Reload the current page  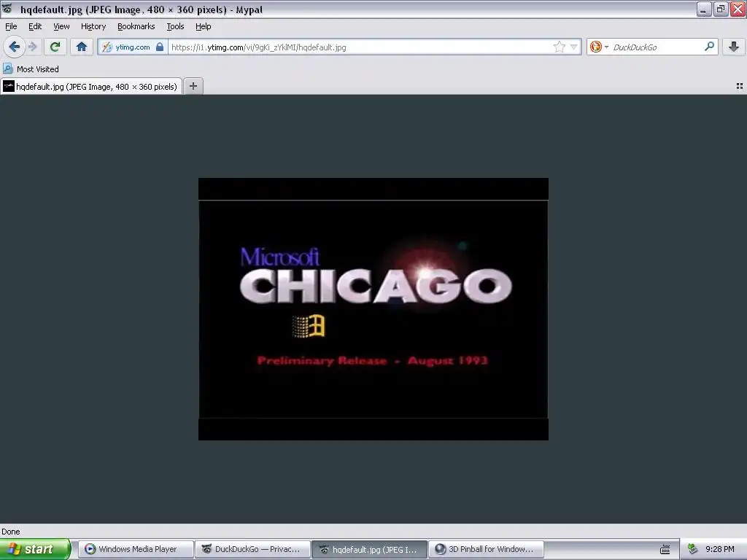coord(55,47)
